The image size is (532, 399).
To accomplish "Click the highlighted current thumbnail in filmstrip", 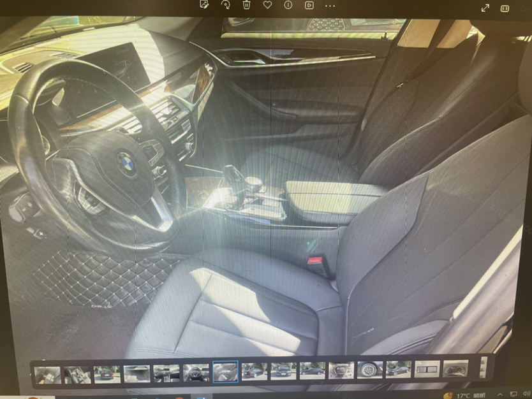I will tap(225, 372).
